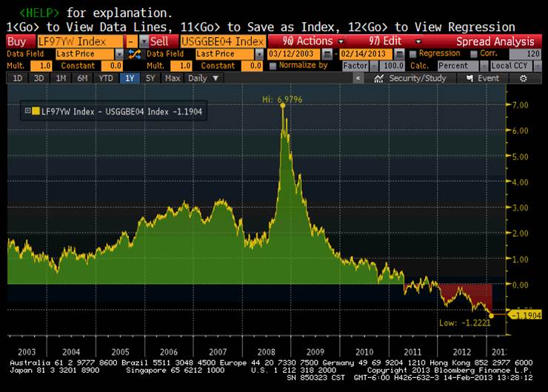
Task: Click the minus operator between Buy and Sell
Action: pos(130,41)
